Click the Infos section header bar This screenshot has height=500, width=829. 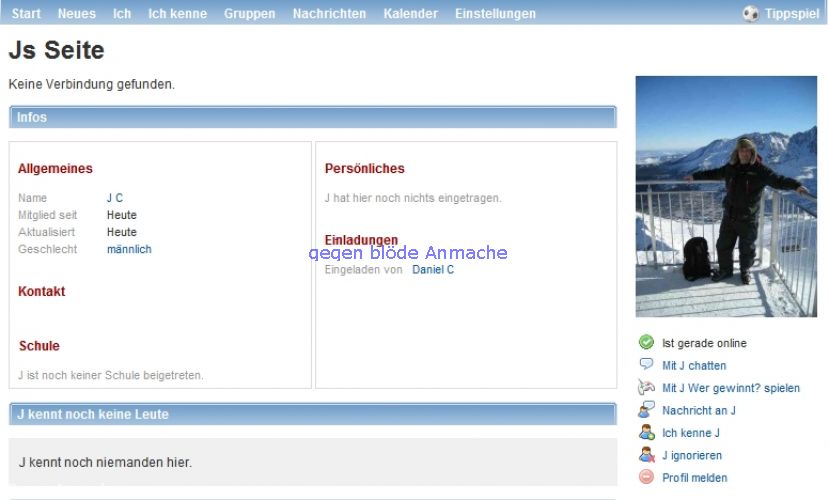click(x=312, y=117)
